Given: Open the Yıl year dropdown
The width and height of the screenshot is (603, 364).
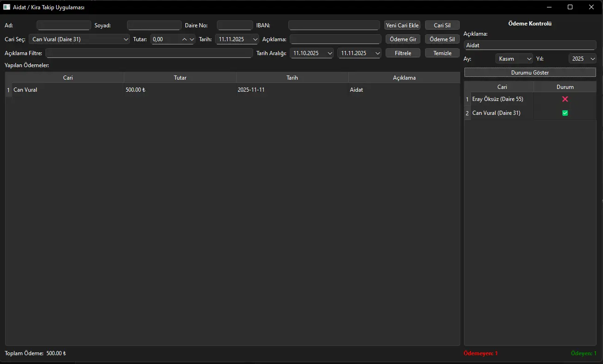Looking at the screenshot, I should coord(592,59).
